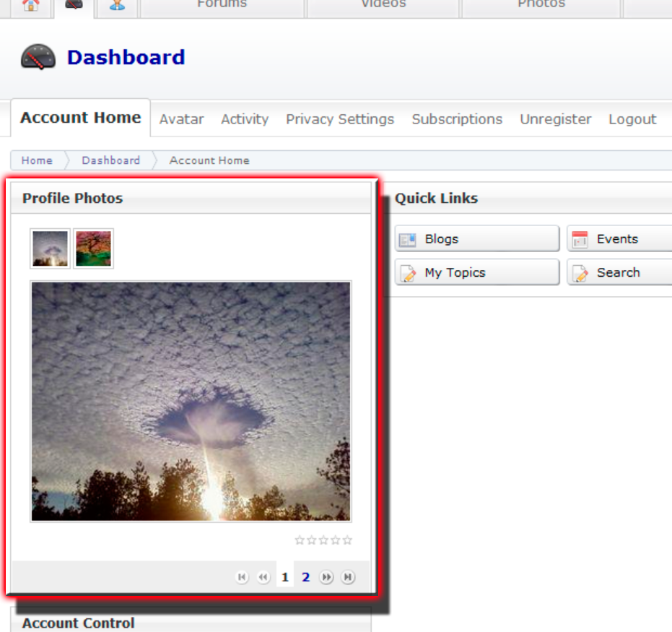The width and height of the screenshot is (672, 632).
Task: Go to the previous photo page arrow
Action: tap(263, 577)
